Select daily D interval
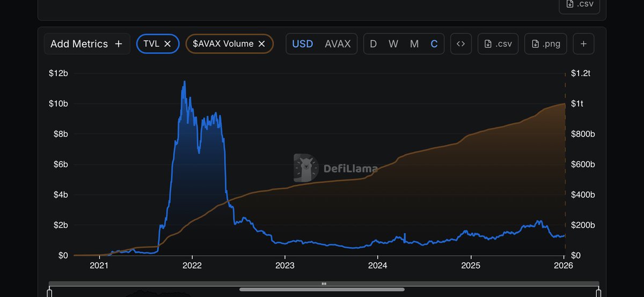The height and width of the screenshot is (297, 644). [x=374, y=44]
